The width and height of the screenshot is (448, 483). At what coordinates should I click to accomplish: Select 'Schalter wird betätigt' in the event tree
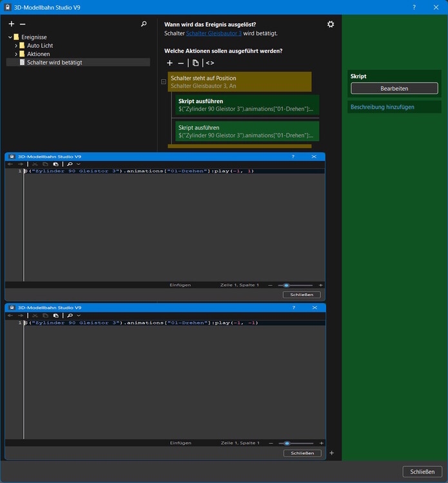click(55, 62)
